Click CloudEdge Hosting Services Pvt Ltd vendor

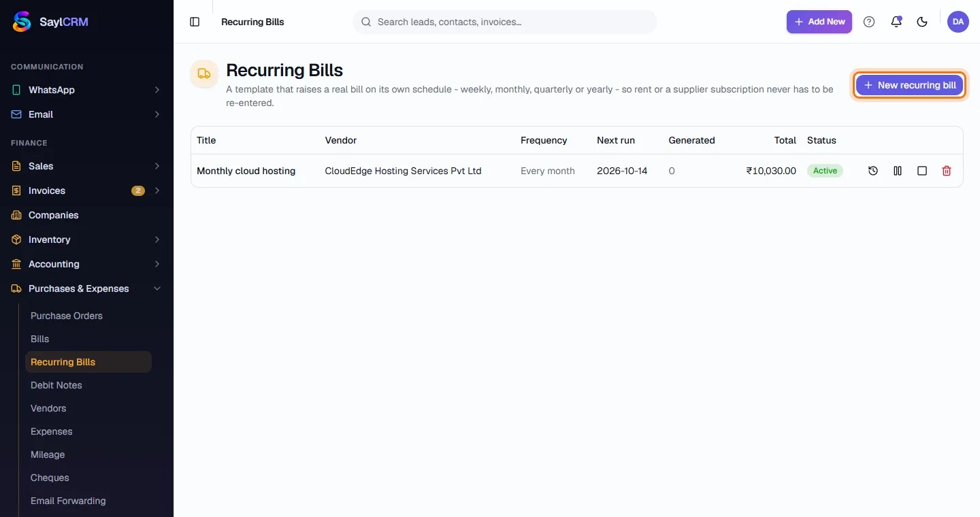click(x=403, y=171)
